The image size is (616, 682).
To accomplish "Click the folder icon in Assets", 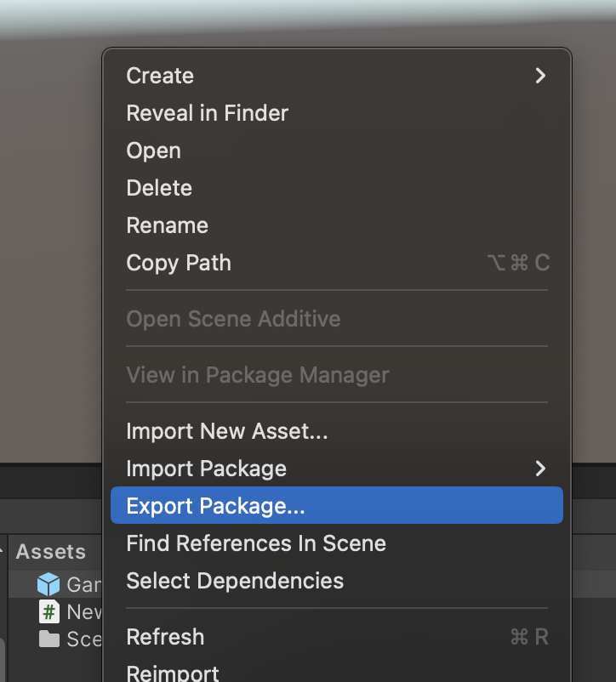I will (49, 639).
